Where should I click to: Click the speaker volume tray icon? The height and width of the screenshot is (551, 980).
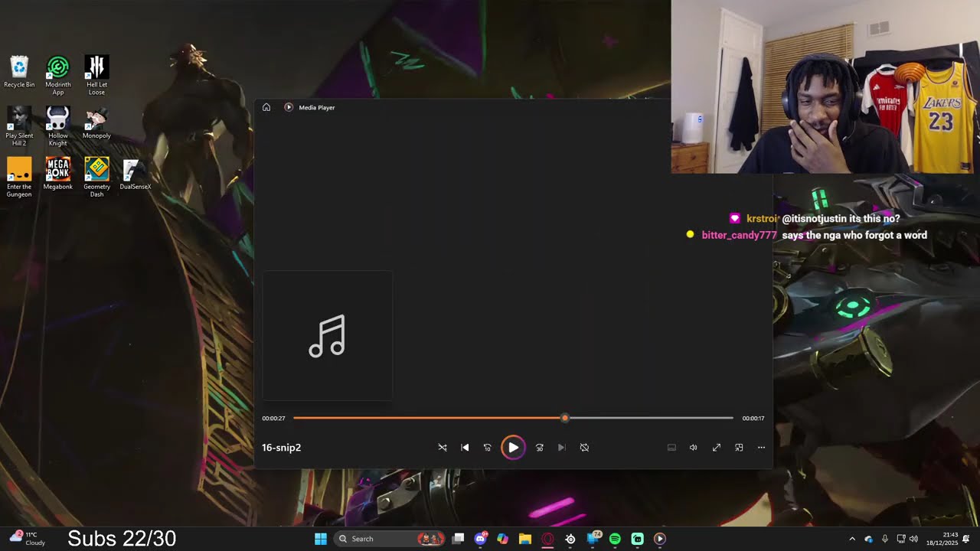[x=913, y=539]
